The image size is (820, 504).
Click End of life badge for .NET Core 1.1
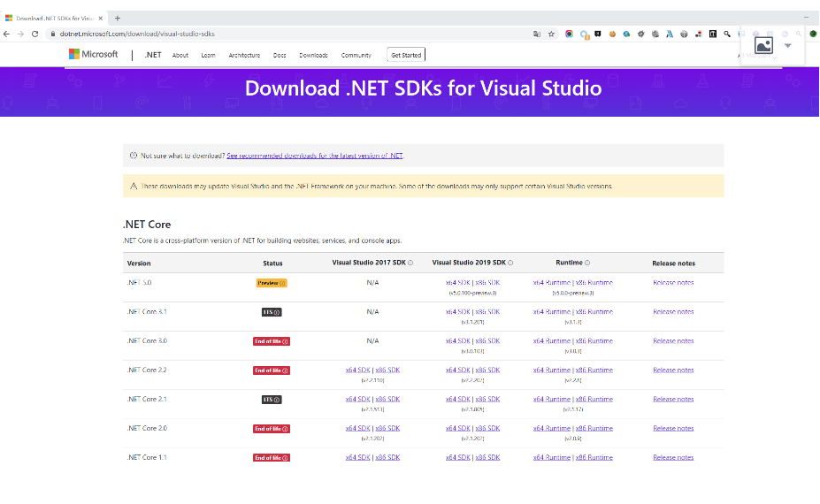click(272, 458)
